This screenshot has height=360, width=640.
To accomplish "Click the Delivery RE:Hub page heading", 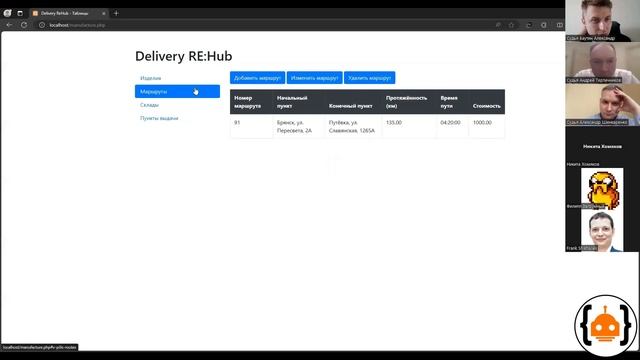I will 184,56.
